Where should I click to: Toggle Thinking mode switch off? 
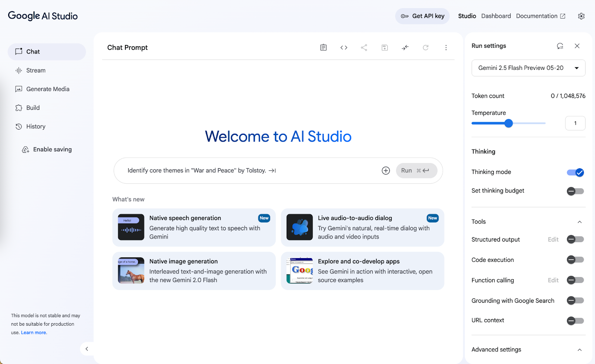(x=575, y=172)
